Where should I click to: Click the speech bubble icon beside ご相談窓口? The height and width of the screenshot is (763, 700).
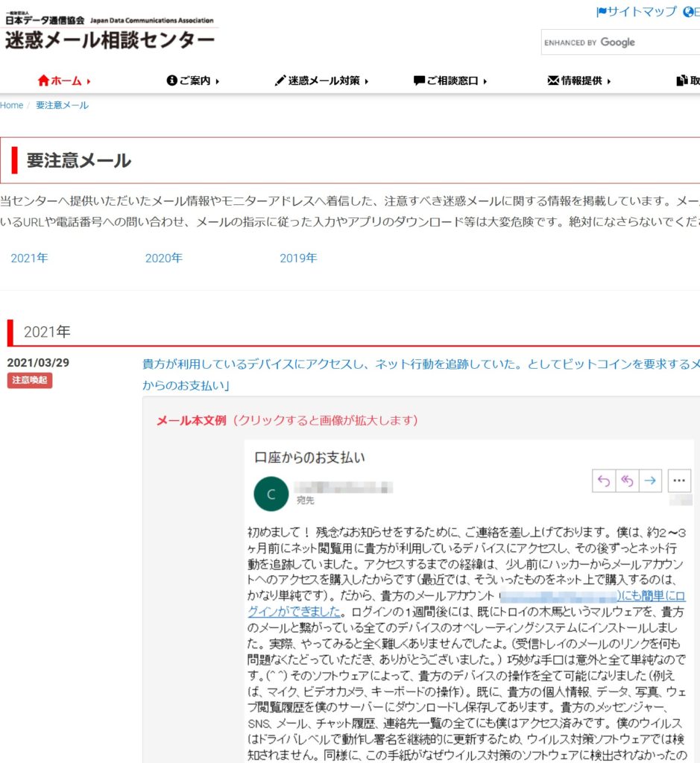point(418,80)
